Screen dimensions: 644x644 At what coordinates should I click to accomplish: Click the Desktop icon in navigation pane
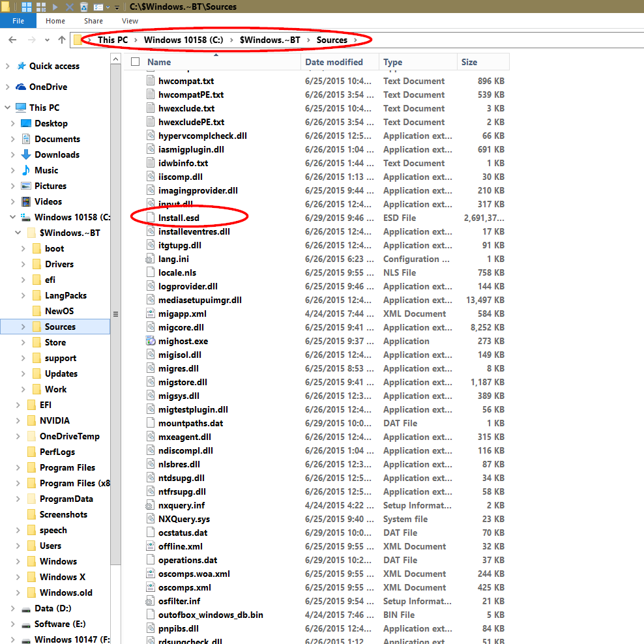(26, 123)
